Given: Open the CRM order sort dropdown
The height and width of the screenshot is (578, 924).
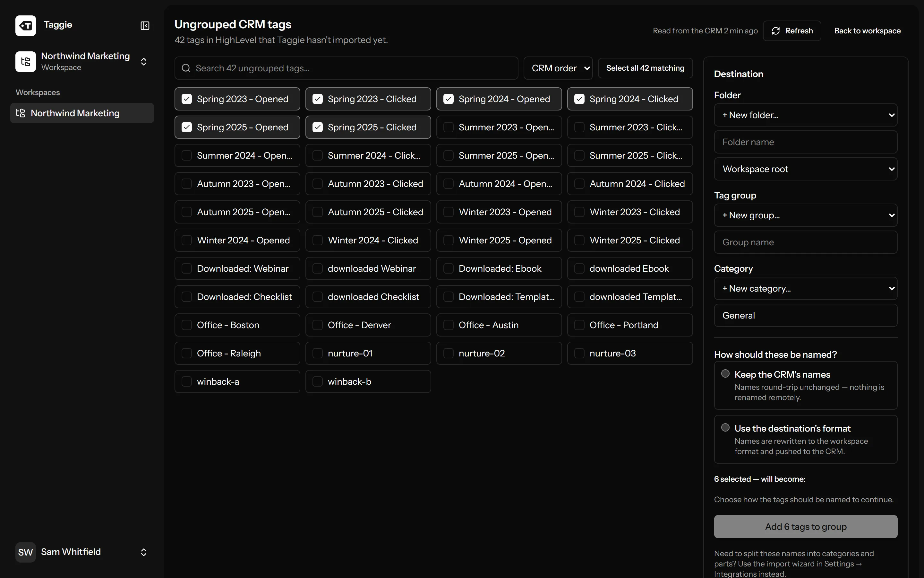Looking at the screenshot, I should pyautogui.click(x=558, y=68).
